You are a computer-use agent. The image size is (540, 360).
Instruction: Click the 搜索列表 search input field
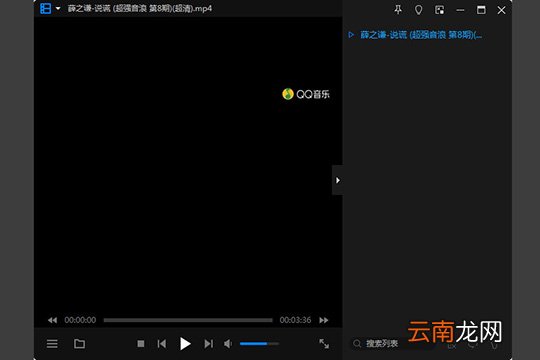point(393,343)
